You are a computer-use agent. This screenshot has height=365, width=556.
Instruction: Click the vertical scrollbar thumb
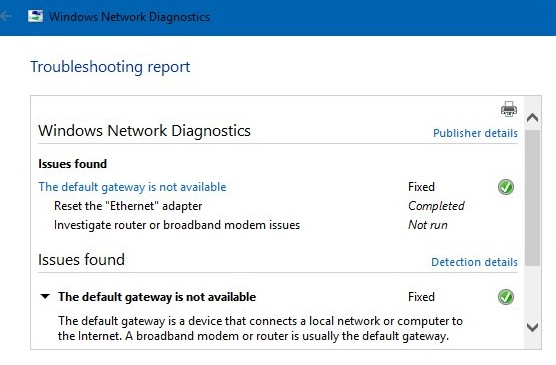point(533,198)
